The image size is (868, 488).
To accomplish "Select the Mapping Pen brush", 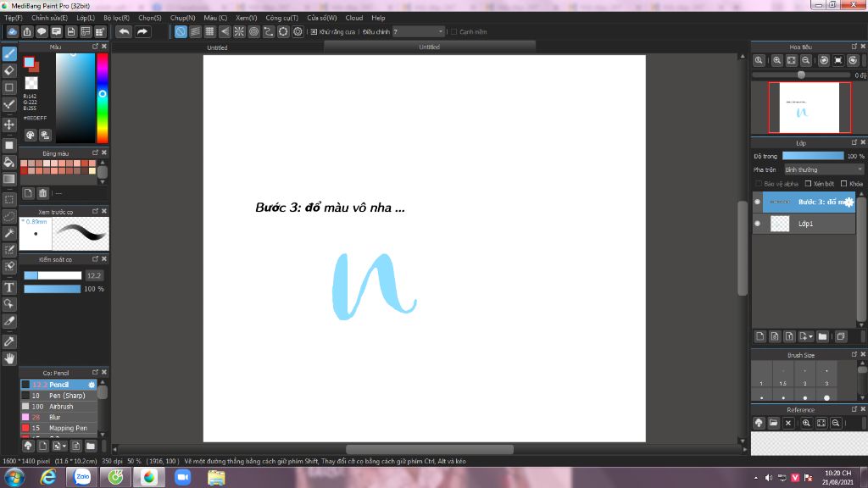I will click(x=58, y=428).
